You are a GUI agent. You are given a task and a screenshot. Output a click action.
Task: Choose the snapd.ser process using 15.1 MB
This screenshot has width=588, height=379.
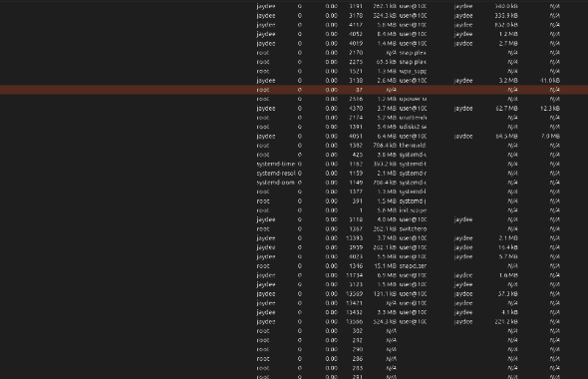tap(294, 265)
